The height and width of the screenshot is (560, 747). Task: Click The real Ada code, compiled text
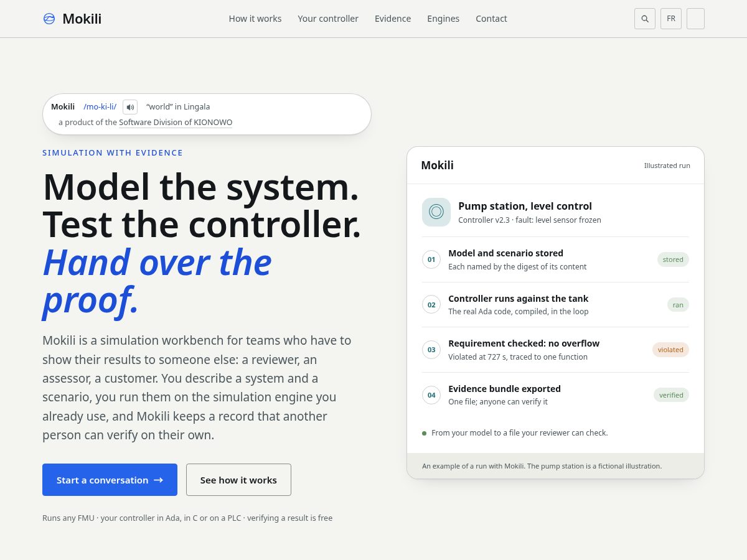518,312
